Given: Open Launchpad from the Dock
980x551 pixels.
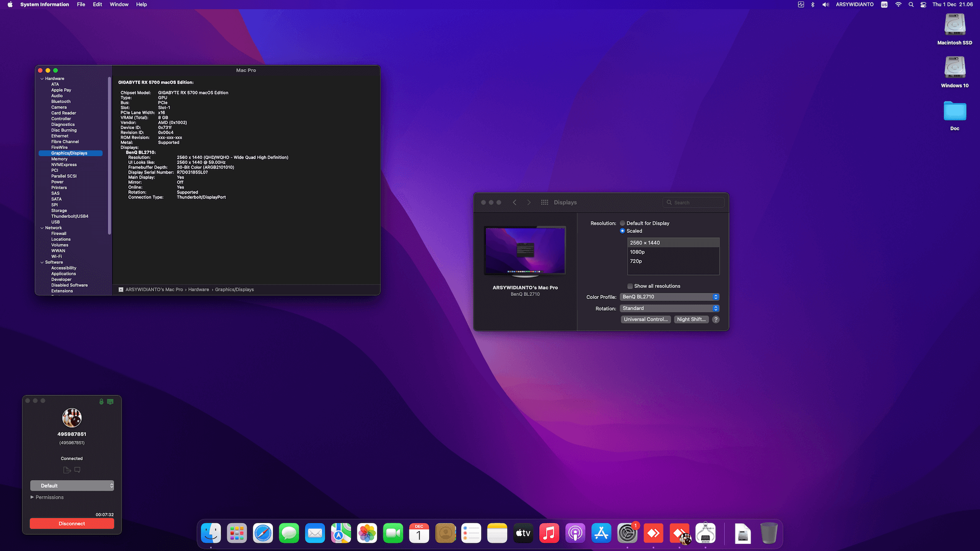Looking at the screenshot, I should [237, 534].
